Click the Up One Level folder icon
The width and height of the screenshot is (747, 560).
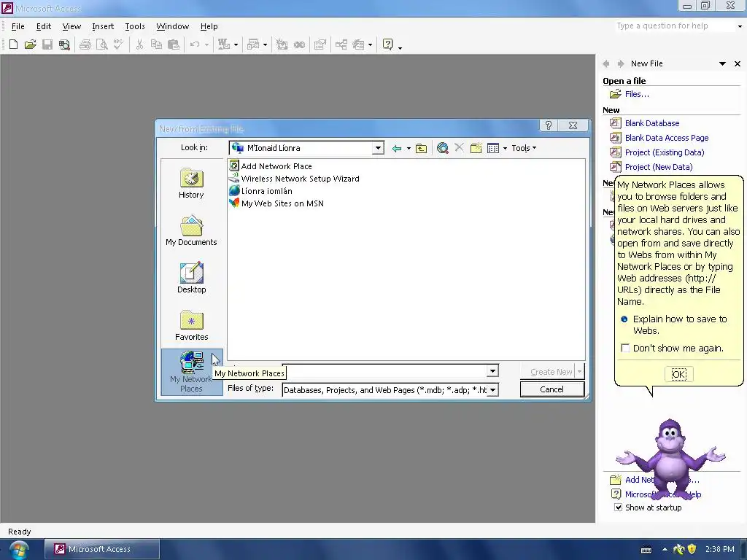[x=421, y=149]
